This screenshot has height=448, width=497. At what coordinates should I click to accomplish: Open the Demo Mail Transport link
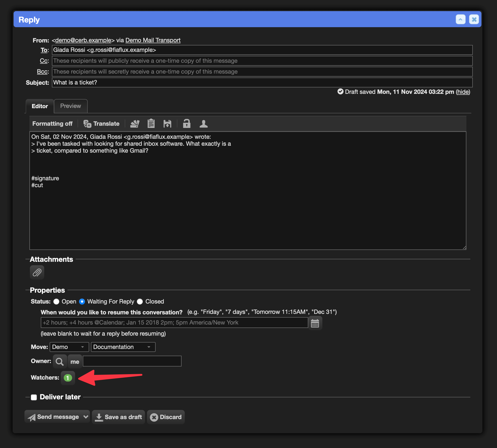[153, 40]
